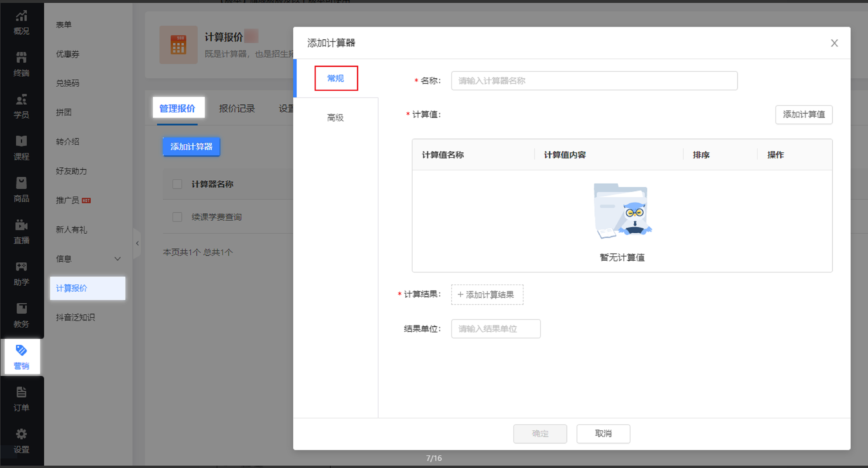Click the 助学 game controller icon
The width and height of the screenshot is (868, 468).
point(21,267)
